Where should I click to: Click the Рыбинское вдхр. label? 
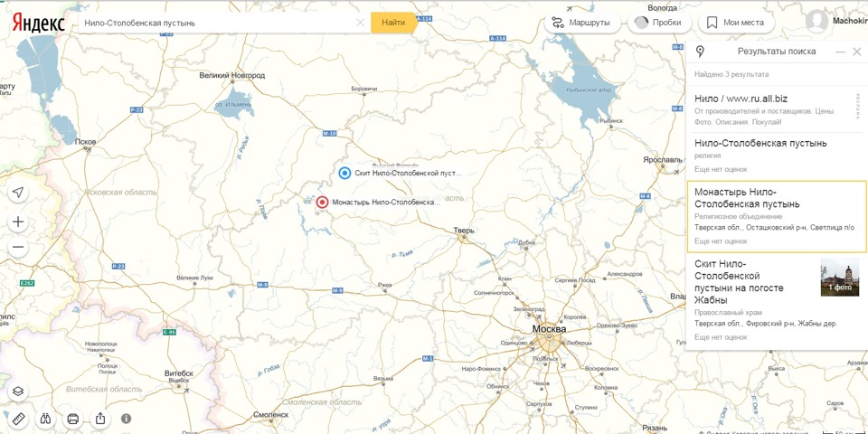588,90
